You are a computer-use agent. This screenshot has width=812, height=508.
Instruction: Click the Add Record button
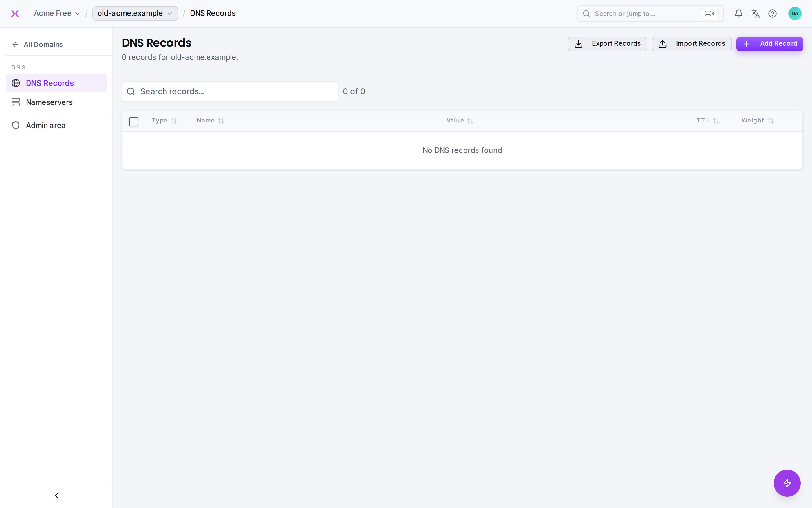(x=769, y=44)
